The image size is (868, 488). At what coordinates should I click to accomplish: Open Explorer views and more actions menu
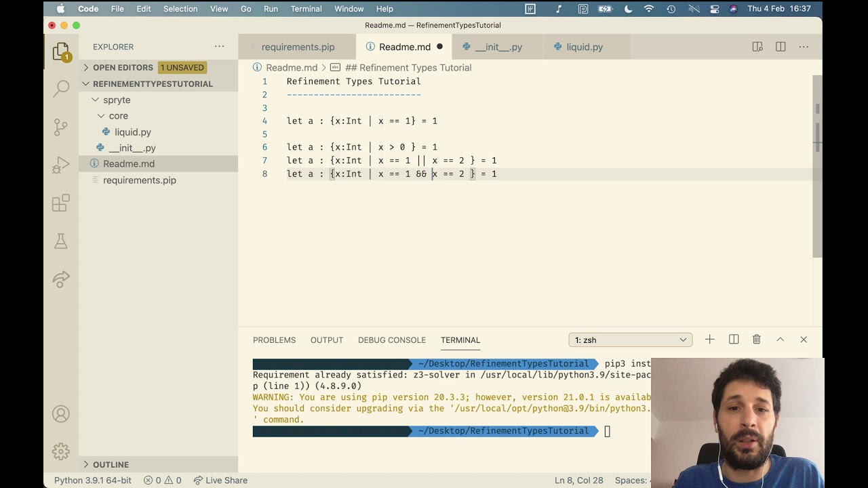(x=219, y=47)
